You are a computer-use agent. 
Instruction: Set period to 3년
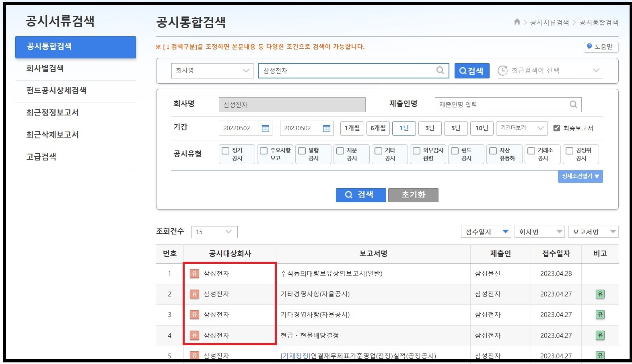pos(430,128)
